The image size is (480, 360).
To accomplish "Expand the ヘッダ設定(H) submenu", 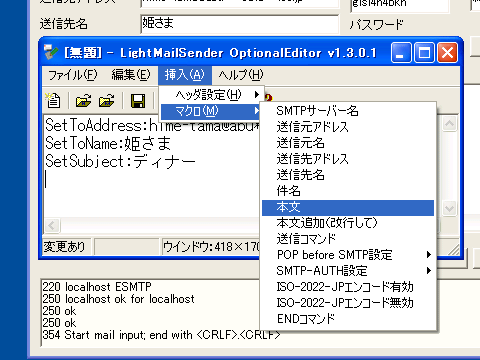I will click(212, 95).
